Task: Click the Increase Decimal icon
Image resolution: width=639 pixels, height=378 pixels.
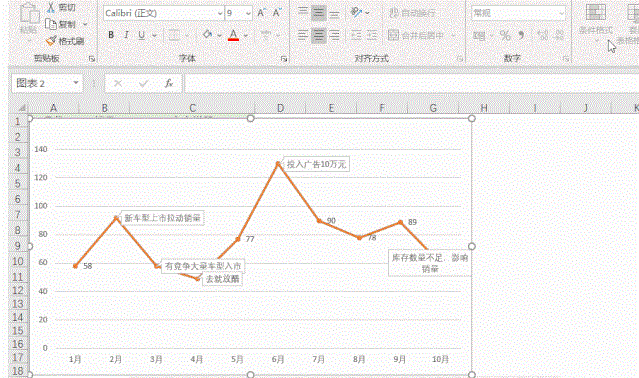Action: 543,35
